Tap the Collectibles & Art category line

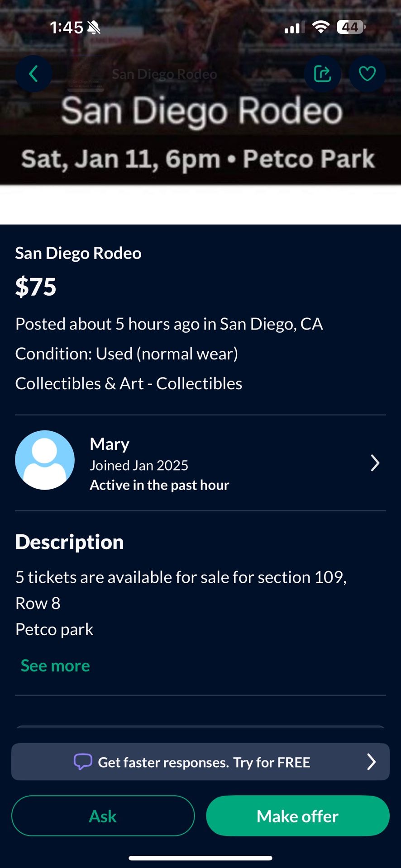(x=129, y=383)
